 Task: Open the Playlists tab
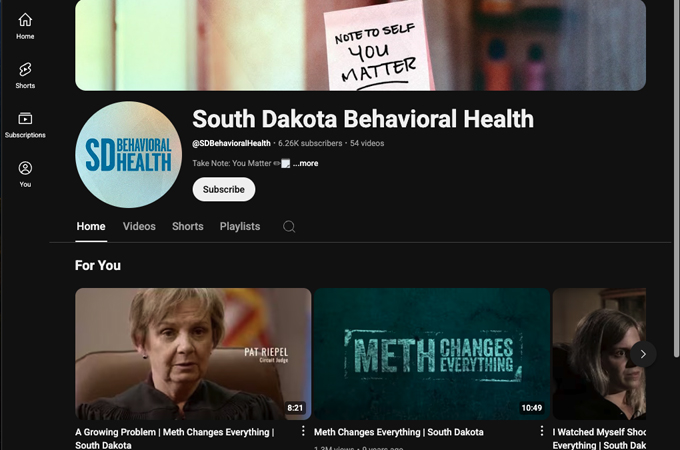pos(240,226)
